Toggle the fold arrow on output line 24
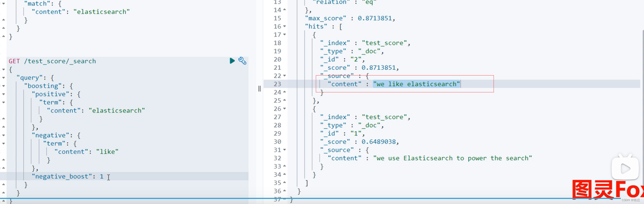Viewport: 644px width, 204px height. tap(284, 92)
